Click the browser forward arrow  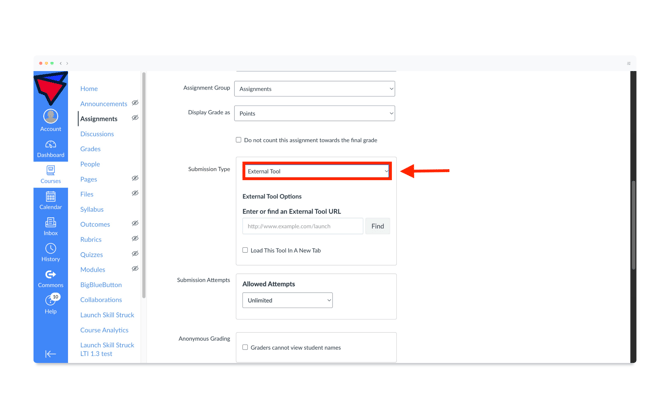(67, 63)
